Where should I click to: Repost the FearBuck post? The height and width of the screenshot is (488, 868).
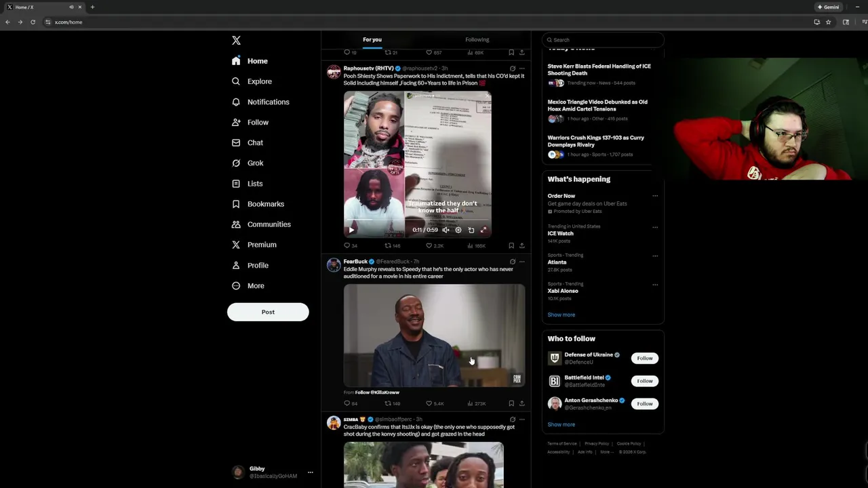pyautogui.click(x=392, y=403)
